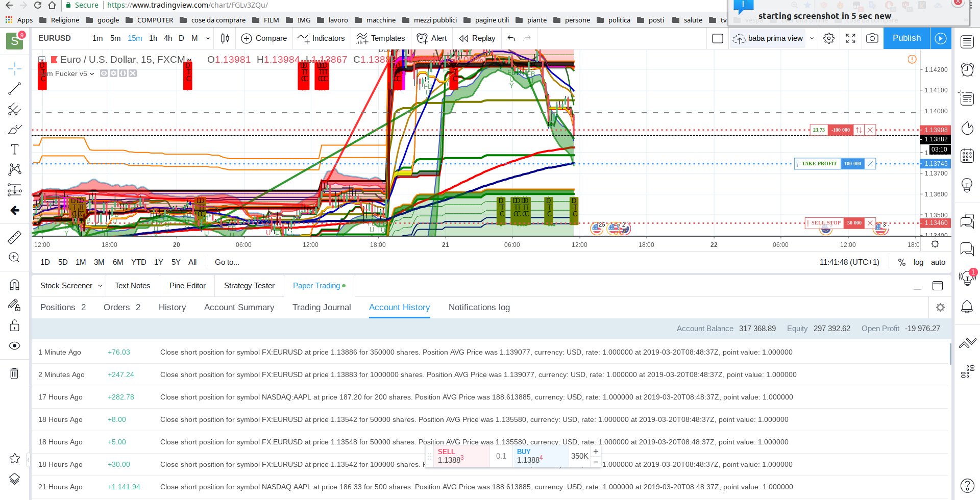Switch chart to fullscreen mode
This screenshot has height=500, width=980.
850,38
